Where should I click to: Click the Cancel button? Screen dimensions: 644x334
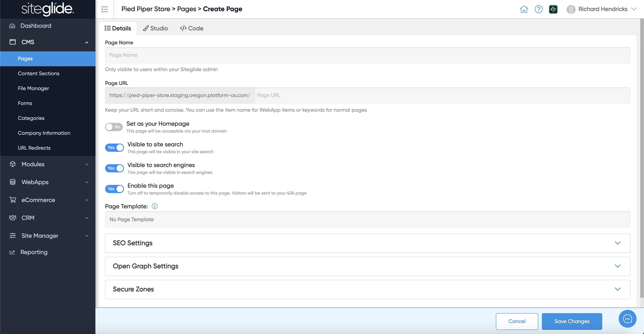click(x=517, y=321)
